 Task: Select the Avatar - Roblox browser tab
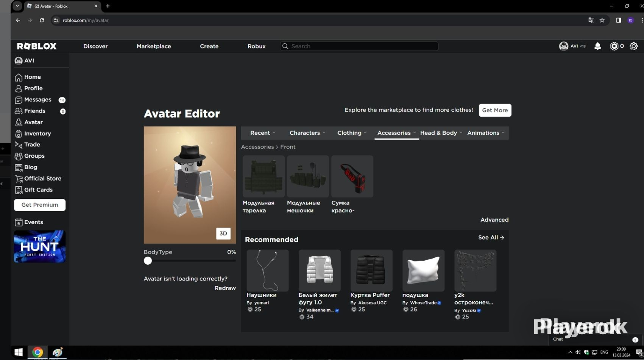pyautogui.click(x=62, y=6)
